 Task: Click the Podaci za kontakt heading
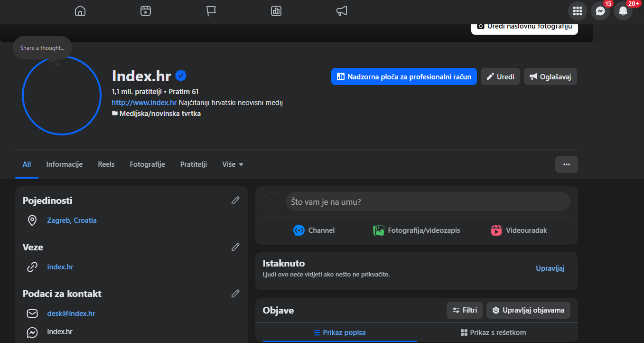pos(62,294)
